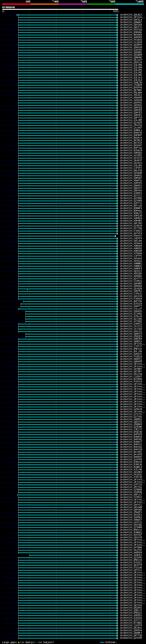Open hit UniRef100_A8MSE8
The width and height of the screenshot is (146, 644).
[131, 37]
